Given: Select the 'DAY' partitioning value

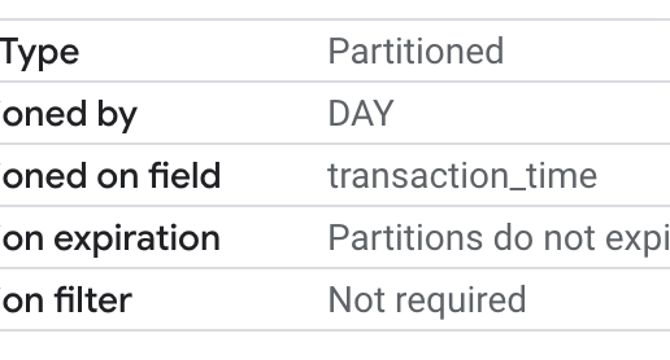Looking at the screenshot, I should (361, 114).
